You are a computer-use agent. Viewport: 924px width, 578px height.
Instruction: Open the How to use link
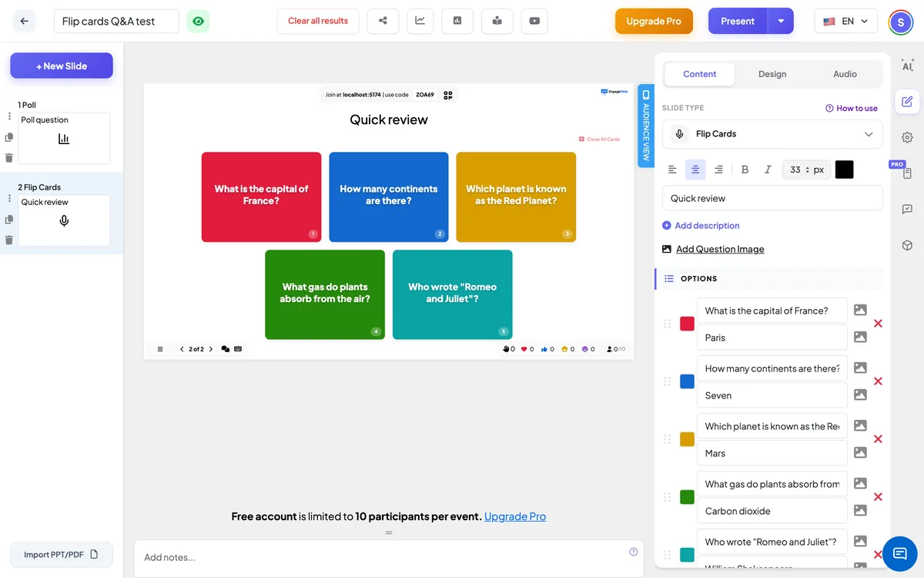point(852,108)
